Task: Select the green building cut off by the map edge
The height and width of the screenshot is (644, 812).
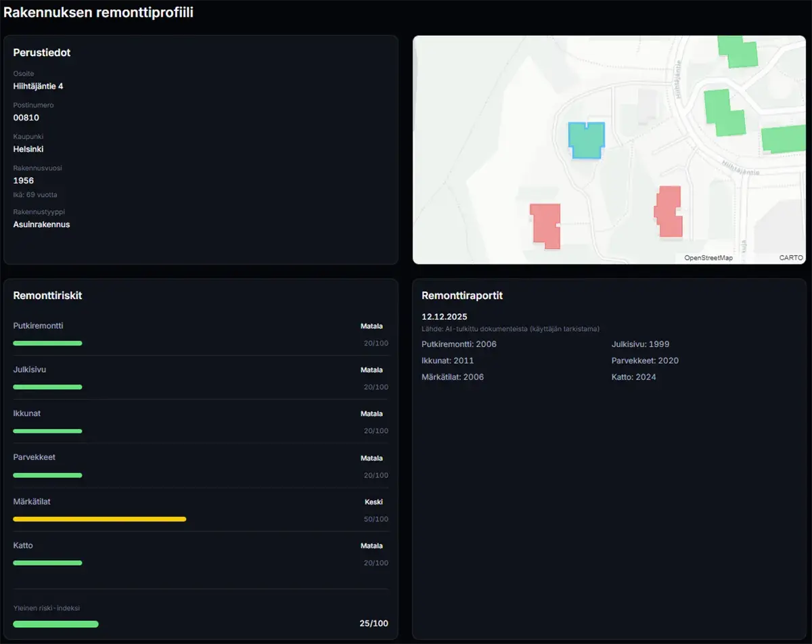Action: coord(784,139)
